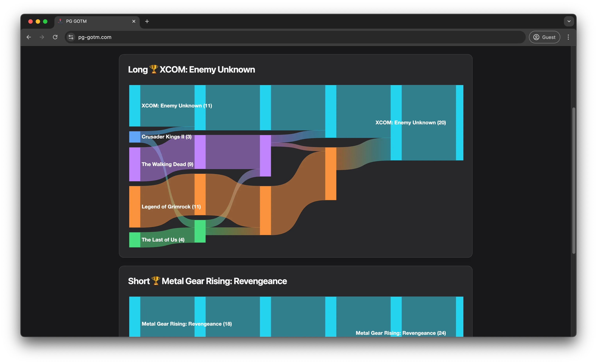This screenshot has width=597, height=364.
Task: Click the browser forward arrow
Action: click(x=42, y=37)
